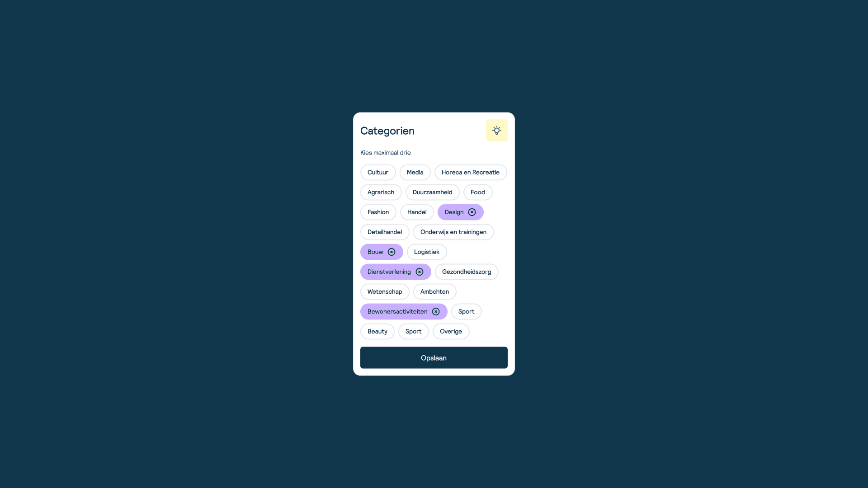Toggle the Gezondheidszorg category
The image size is (868, 488).
[466, 272]
